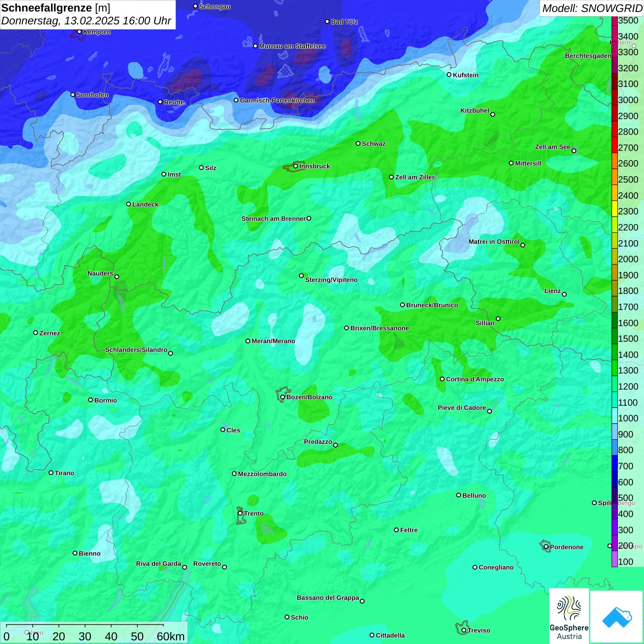Select the Landeck marker dot

[x=129, y=204]
